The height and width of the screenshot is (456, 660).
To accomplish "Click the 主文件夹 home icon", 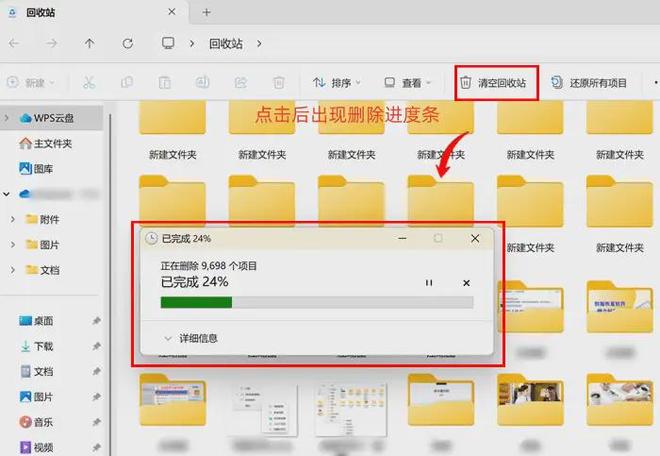I will [25, 143].
